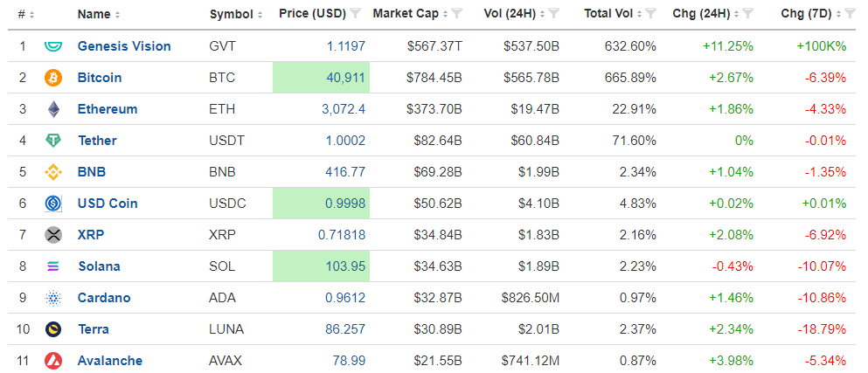Open the Genesis Vision link

[x=124, y=46]
